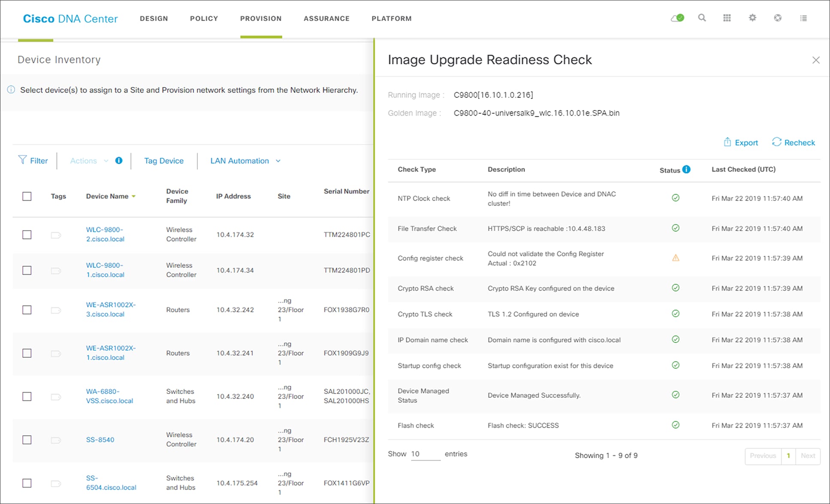Select page 1 in pagination
The height and width of the screenshot is (504, 830).
pos(788,456)
